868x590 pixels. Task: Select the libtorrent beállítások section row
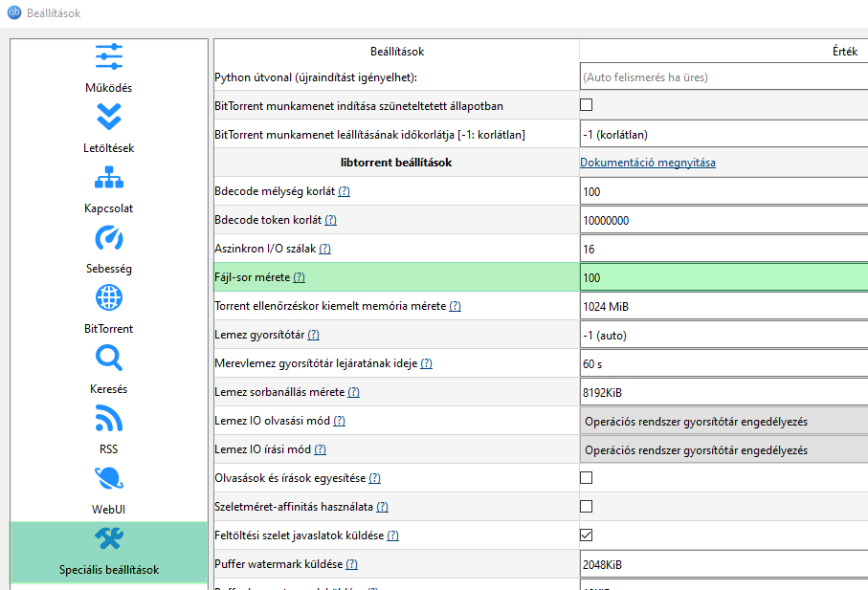396,163
